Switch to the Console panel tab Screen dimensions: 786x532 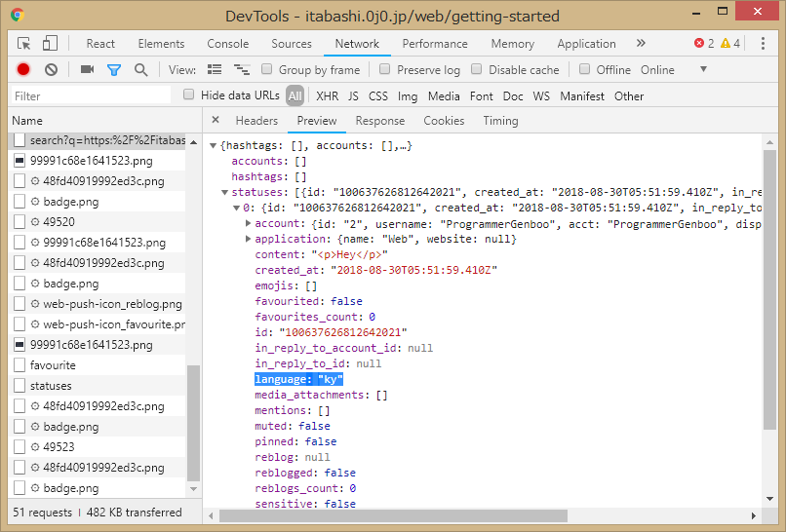coord(227,44)
